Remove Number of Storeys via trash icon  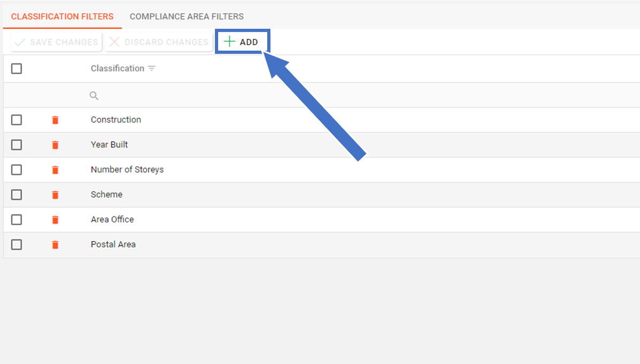click(55, 170)
